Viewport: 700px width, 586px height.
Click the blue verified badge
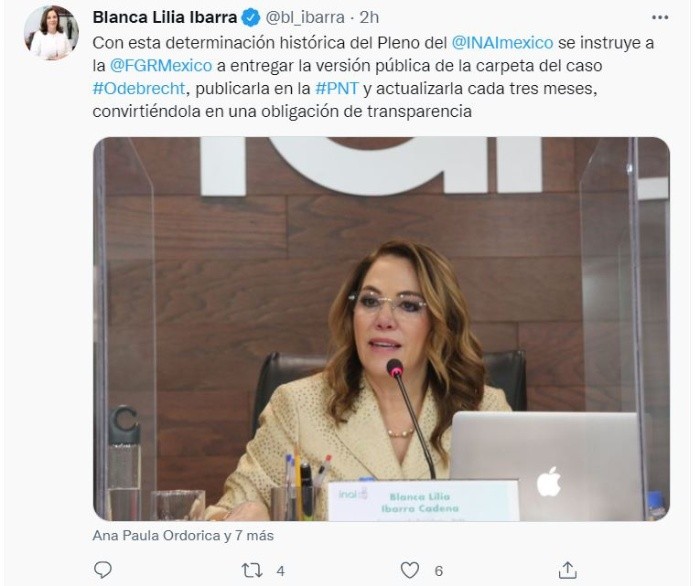pos(250,18)
